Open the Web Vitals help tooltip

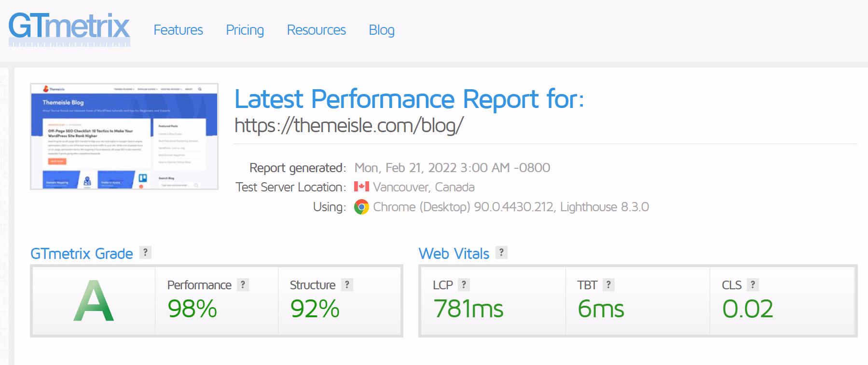pos(502,252)
